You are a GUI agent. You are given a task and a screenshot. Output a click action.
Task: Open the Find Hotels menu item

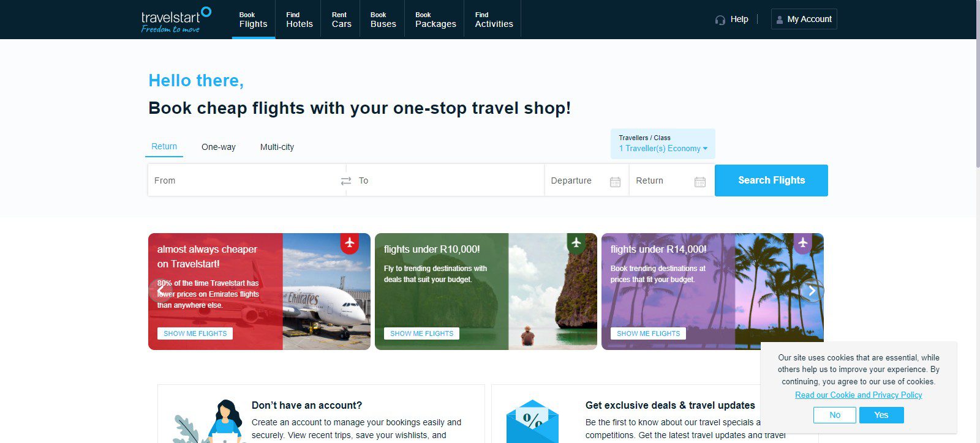300,20
